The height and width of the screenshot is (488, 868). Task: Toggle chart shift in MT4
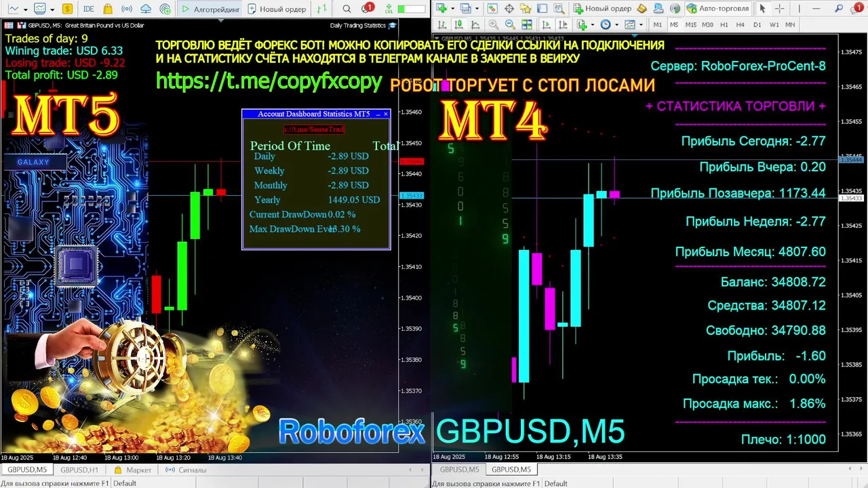(x=563, y=24)
